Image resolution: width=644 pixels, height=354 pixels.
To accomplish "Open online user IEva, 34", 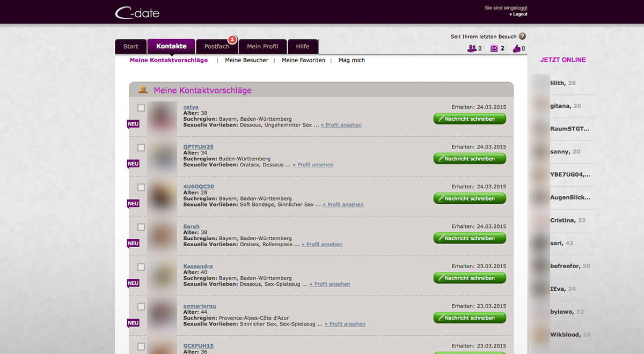I will (x=563, y=289).
